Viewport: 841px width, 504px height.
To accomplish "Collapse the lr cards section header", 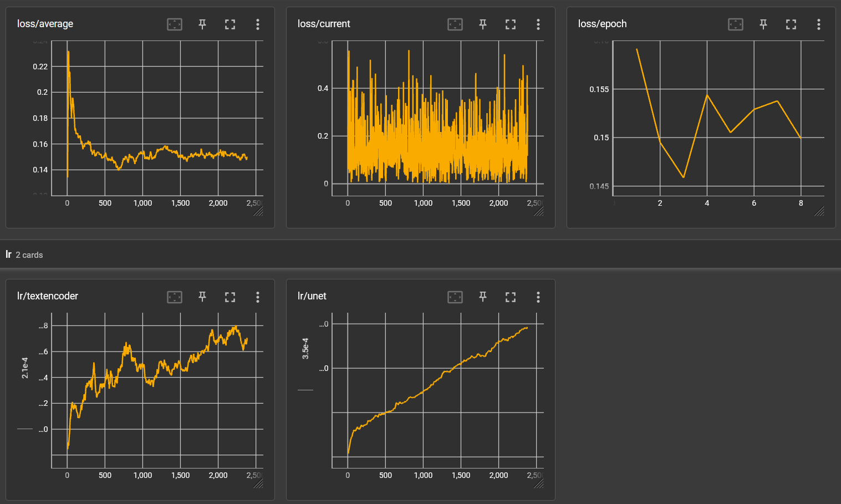I will pos(24,254).
